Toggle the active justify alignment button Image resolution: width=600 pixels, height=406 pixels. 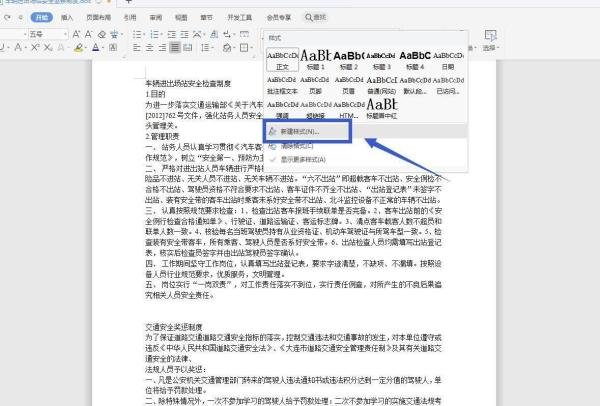point(175,48)
